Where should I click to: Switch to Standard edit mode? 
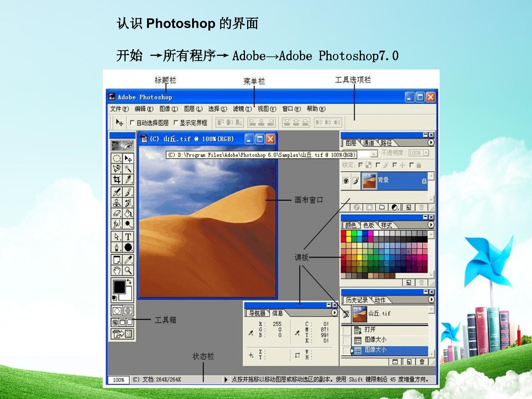click(117, 311)
